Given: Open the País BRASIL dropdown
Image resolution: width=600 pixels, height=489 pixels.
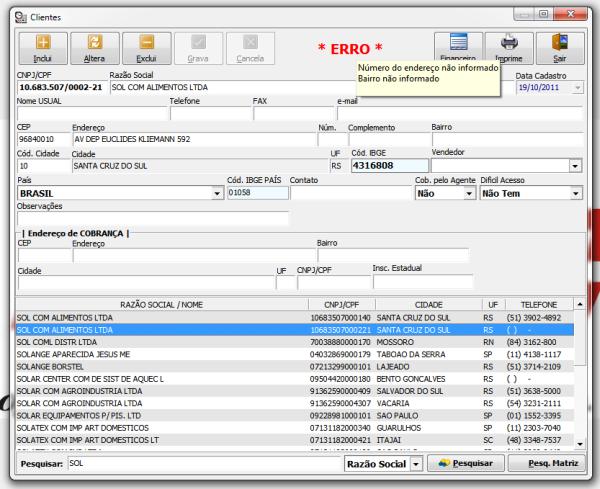Looking at the screenshot, I should pos(217,193).
